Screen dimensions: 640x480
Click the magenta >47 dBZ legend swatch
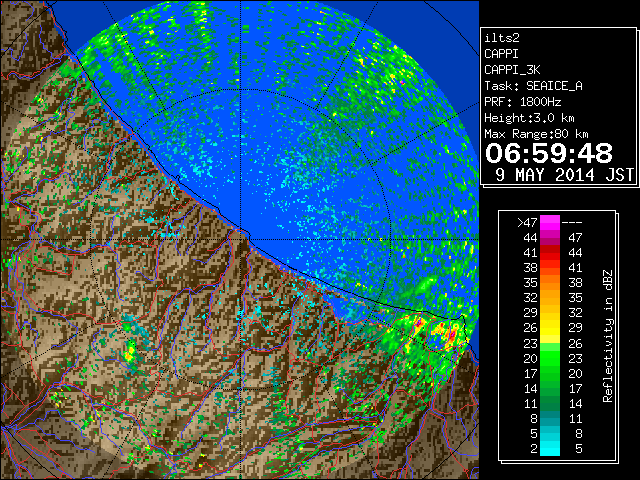pos(550,222)
